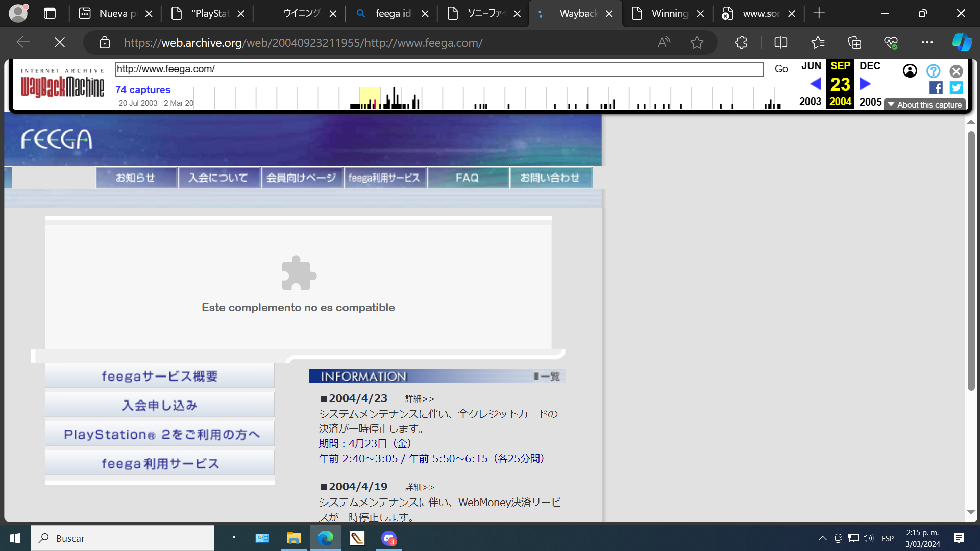Switch to the "PlayStat" tab

click(207, 14)
